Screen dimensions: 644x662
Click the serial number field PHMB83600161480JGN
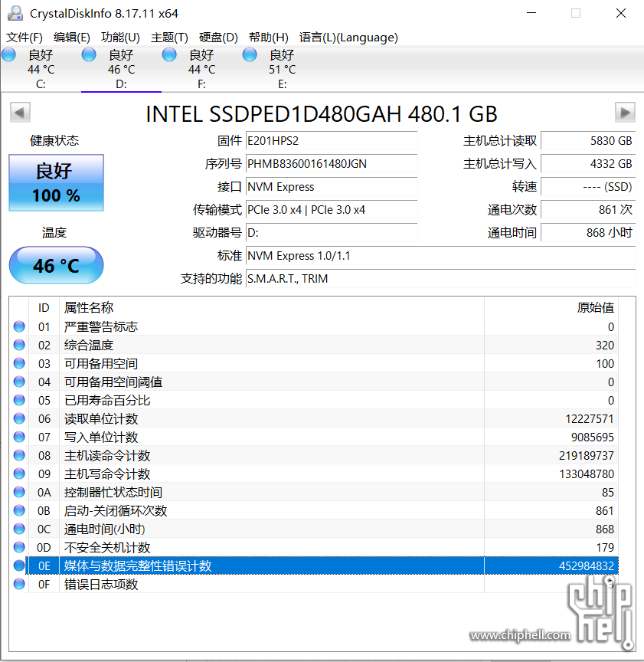[x=332, y=164]
